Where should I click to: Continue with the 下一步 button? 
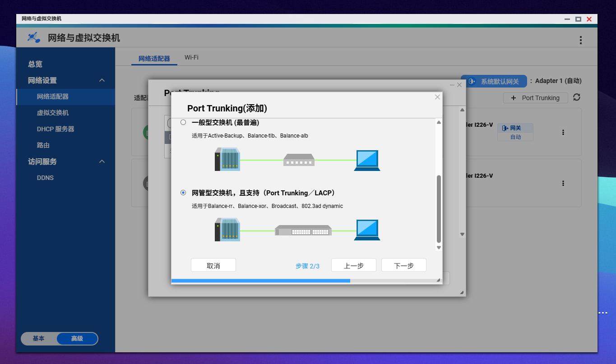click(x=404, y=265)
